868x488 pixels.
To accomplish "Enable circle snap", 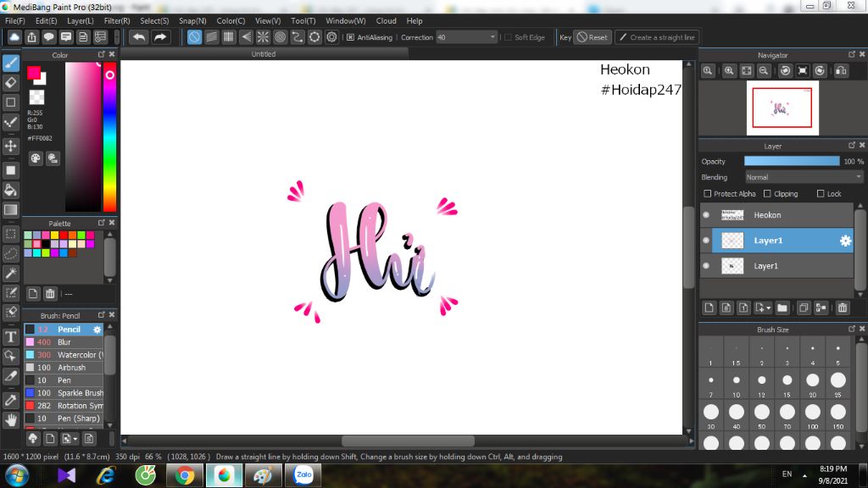I will point(280,37).
